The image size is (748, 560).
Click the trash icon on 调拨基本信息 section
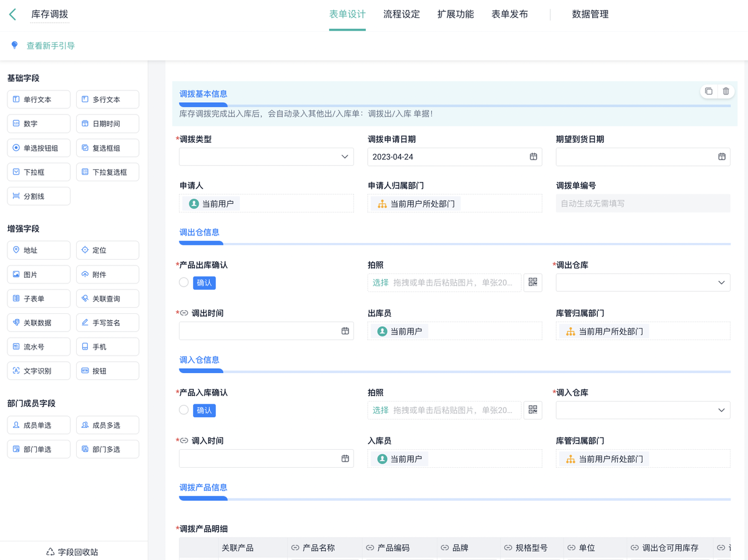click(726, 92)
